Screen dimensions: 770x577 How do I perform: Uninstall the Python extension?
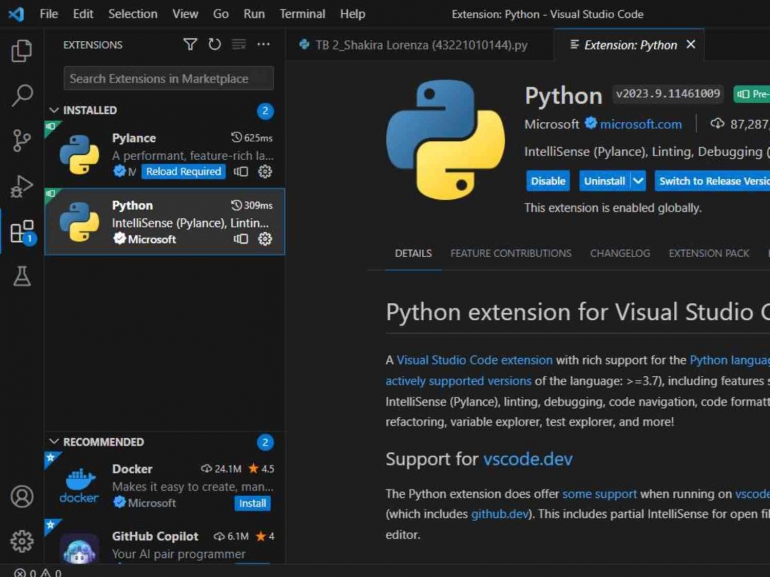click(605, 181)
